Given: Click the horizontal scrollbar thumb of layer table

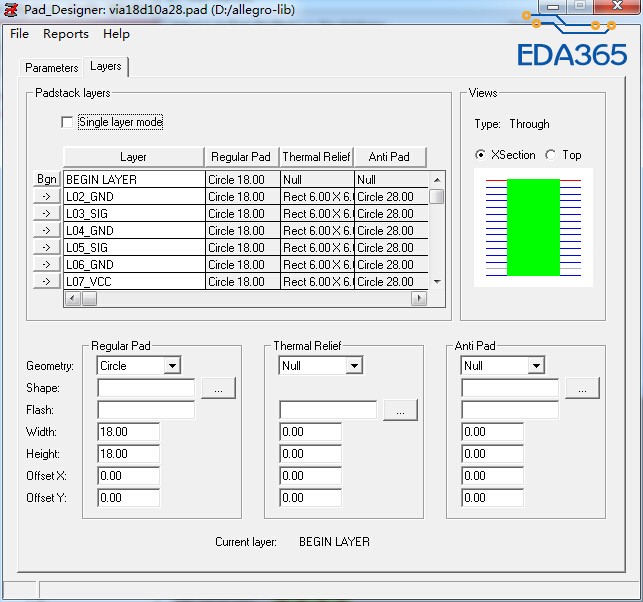Looking at the screenshot, I should pyautogui.click(x=89, y=299).
